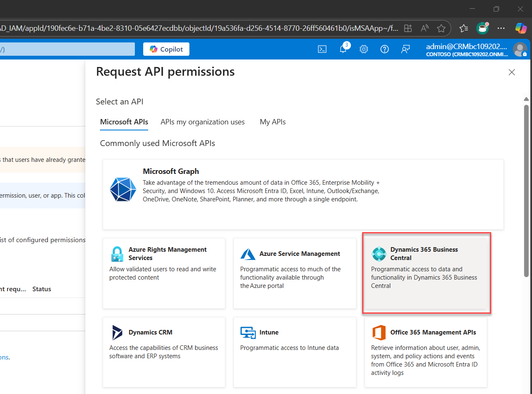Click the admin account avatar

[x=520, y=49]
